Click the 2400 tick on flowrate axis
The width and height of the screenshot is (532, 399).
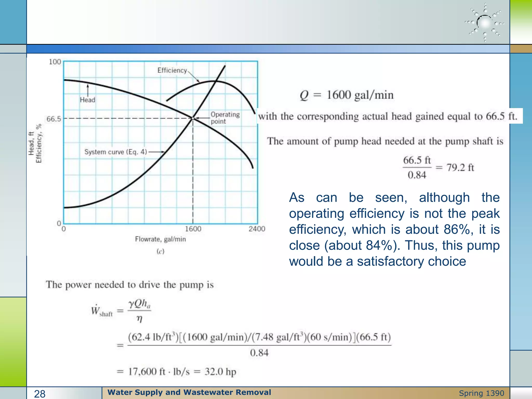coord(257,229)
